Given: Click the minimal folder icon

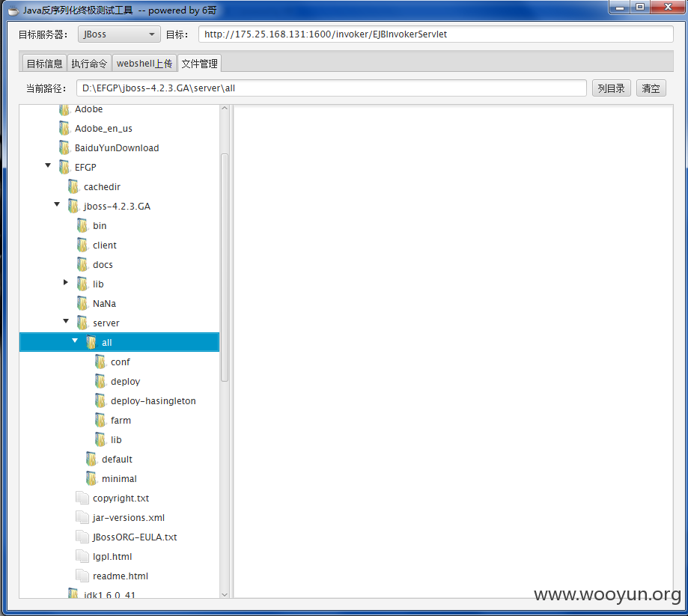Looking at the screenshot, I should [x=91, y=478].
